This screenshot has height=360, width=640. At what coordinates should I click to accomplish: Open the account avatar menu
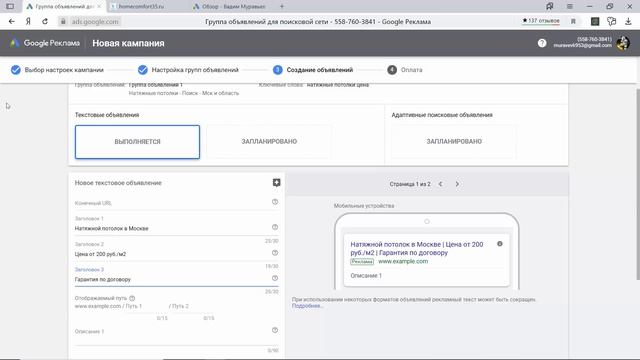coord(623,43)
